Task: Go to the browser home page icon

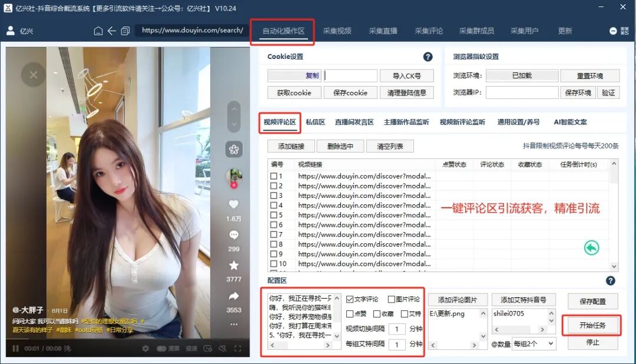Action: coord(98,31)
